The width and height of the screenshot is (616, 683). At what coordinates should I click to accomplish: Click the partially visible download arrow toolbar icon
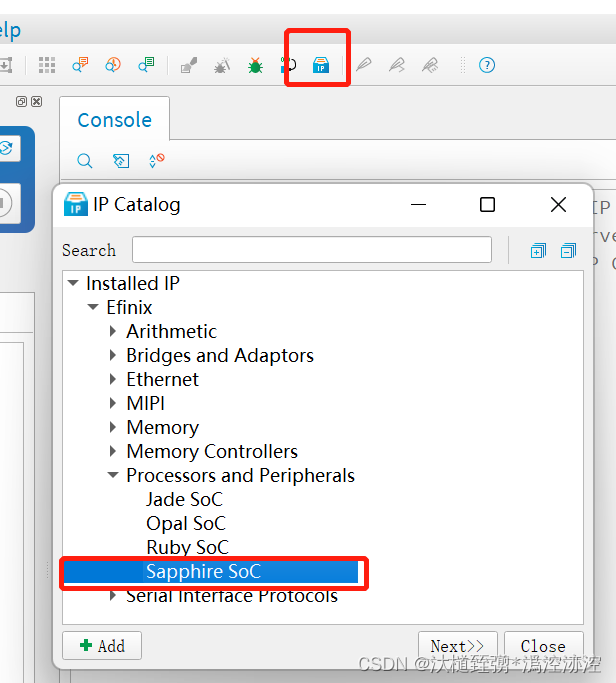click(x=6, y=65)
